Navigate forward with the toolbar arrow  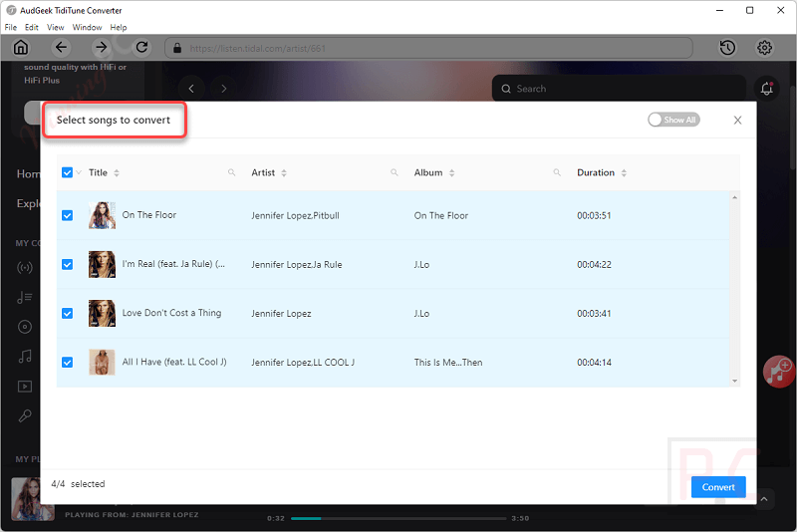[x=102, y=48]
